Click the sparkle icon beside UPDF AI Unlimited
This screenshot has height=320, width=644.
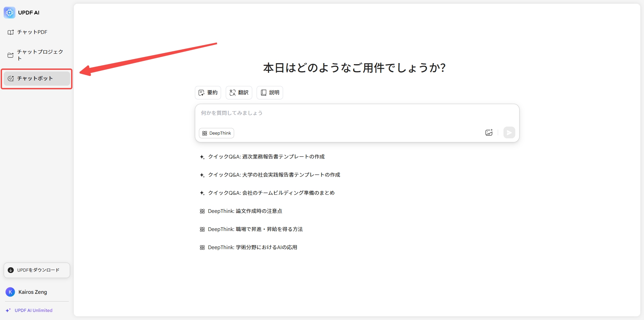pyautogui.click(x=8, y=311)
